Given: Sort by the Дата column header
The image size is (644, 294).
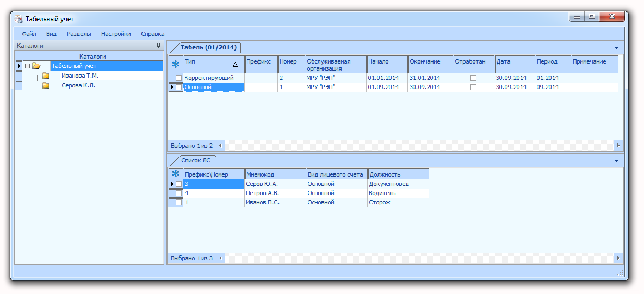Looking at the screenshot, I should (515, 65).
